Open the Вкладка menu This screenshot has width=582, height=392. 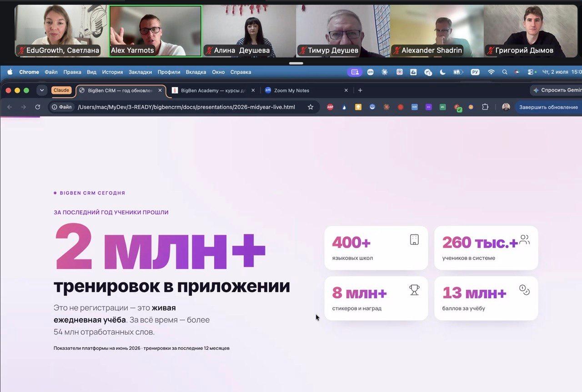tap(196, 72)
